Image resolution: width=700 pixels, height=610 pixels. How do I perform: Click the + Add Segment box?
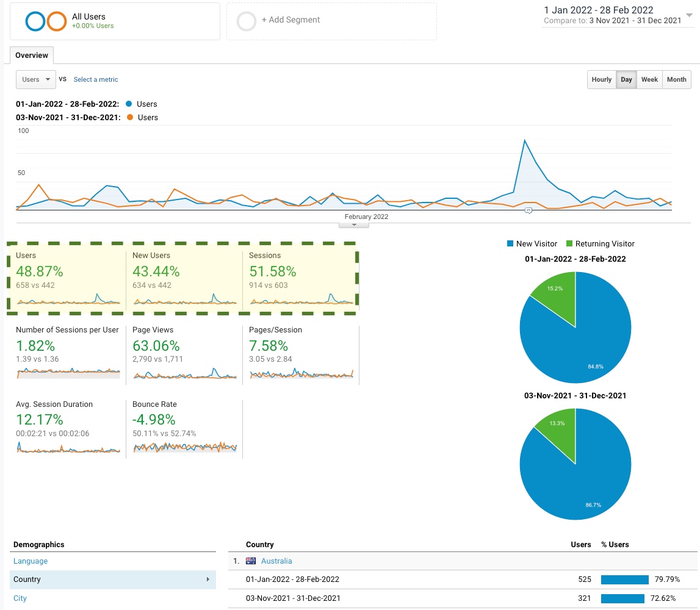(331, 21)
